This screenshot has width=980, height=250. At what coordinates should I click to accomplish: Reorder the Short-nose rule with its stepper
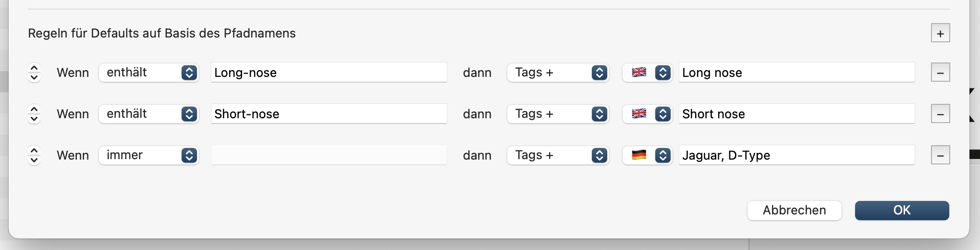tap(34, 114)
